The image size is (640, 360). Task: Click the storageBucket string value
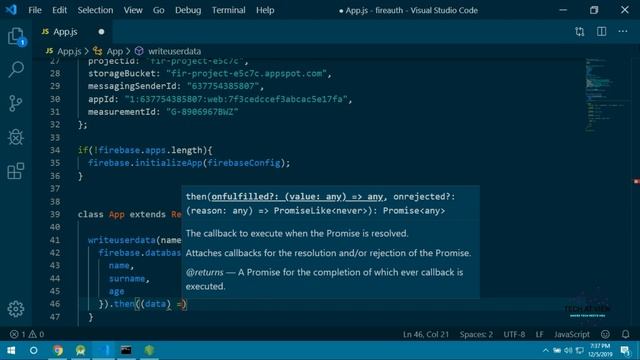247,73
